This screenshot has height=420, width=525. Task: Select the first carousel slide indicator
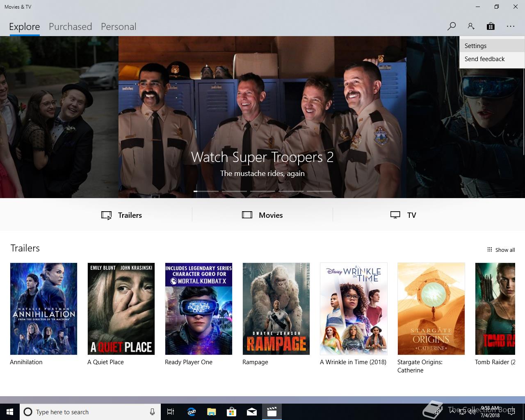[206, 191]
